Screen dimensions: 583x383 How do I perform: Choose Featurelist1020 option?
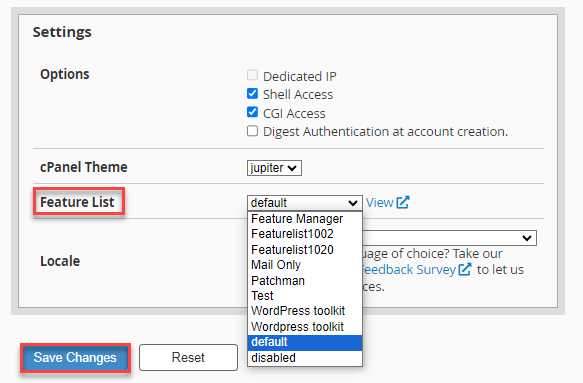(x=305, y=250)
